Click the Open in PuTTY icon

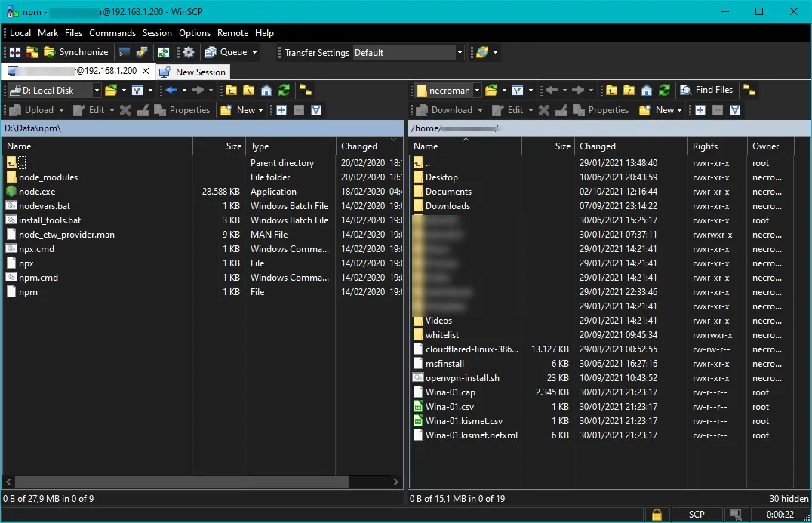[x=141, y=52]
